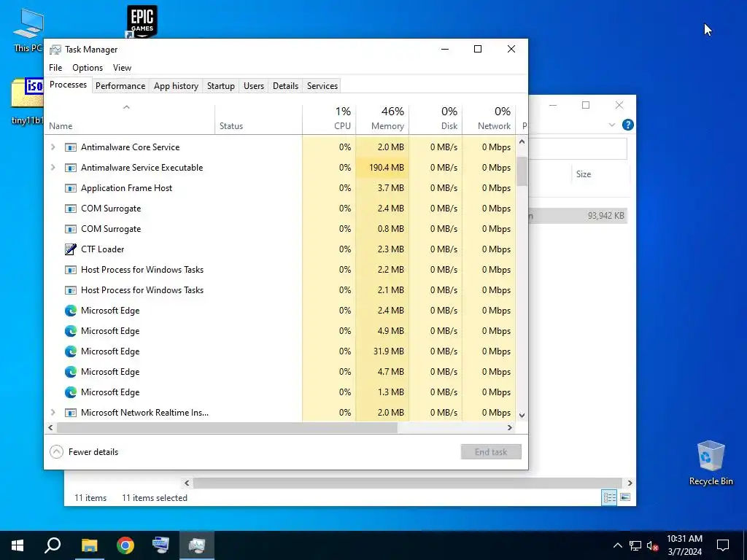Launch the Epic Games desktop shortcut
This screenshot has height=560, width=747.
pyautogui.click(x=142, y=22)
